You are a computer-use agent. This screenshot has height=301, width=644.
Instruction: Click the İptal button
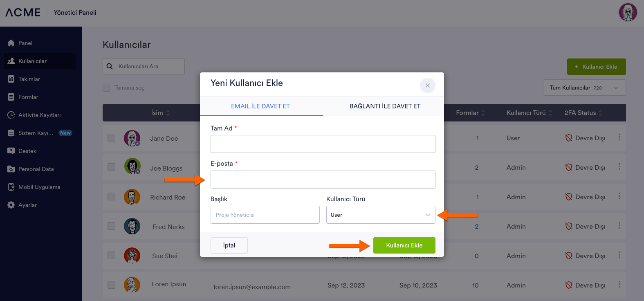(x=229, y=245)
